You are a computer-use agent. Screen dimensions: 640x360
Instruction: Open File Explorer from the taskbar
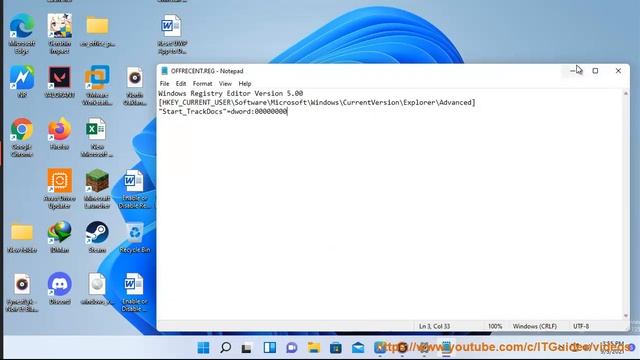click(314, 348)
